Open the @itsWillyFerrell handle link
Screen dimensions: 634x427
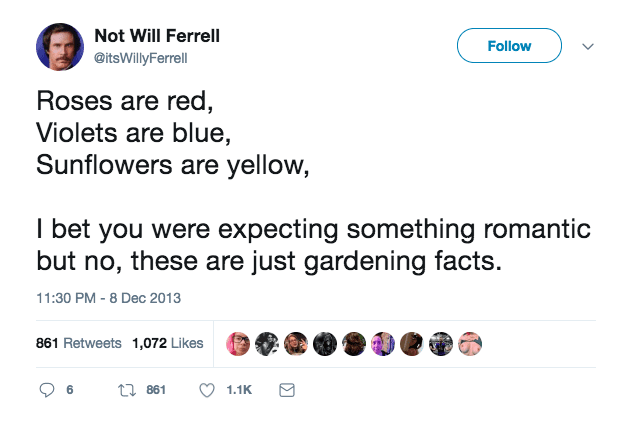141,58
